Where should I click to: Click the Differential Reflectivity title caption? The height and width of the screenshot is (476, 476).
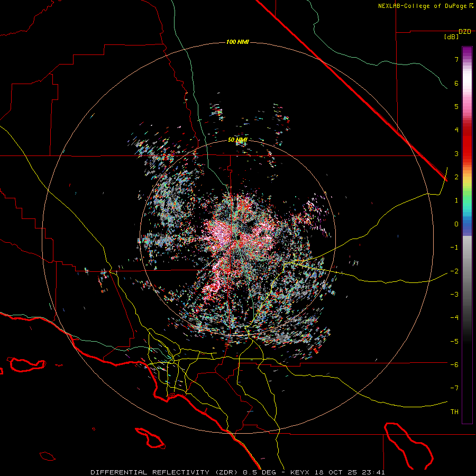click(x=237, y=472)
